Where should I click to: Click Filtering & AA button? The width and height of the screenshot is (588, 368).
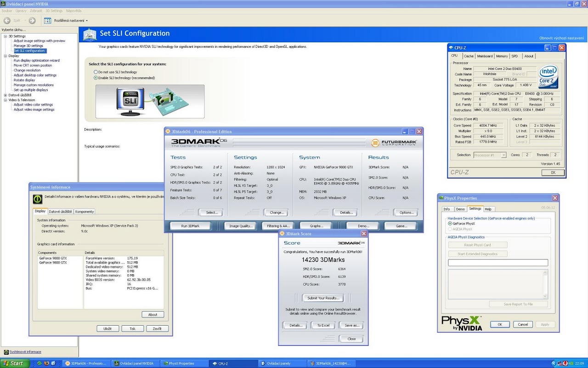click(278, 226)
